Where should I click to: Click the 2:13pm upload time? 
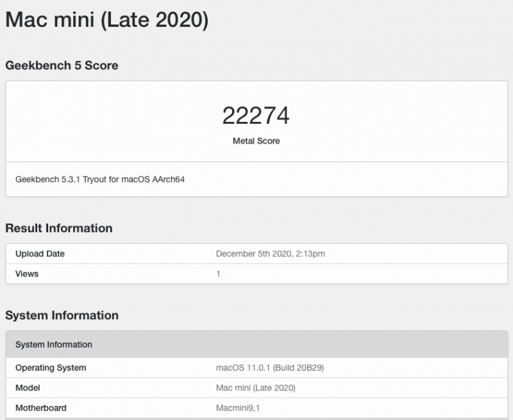310,253
